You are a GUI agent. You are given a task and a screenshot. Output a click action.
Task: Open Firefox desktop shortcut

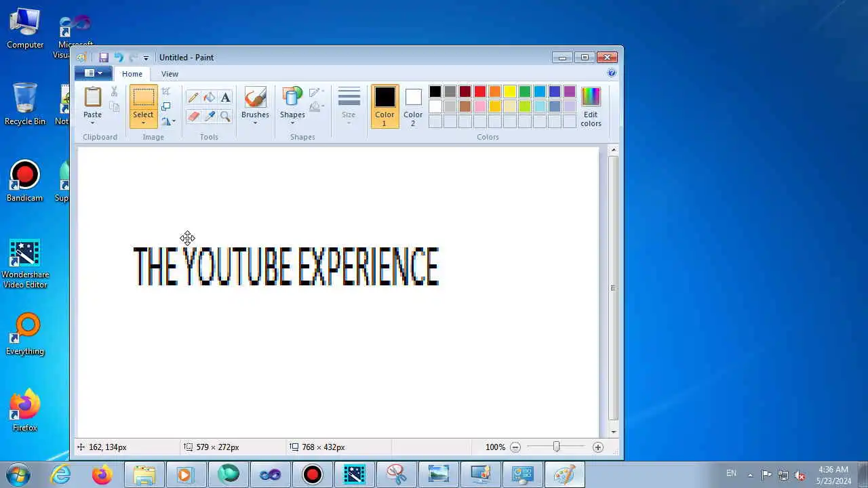click(25, 410)
